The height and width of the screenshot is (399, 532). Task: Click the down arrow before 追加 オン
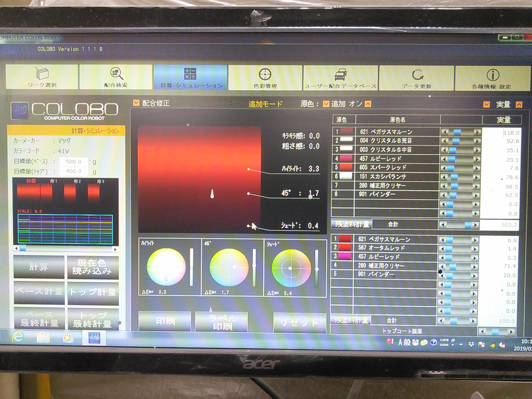(x=326, y=104)
